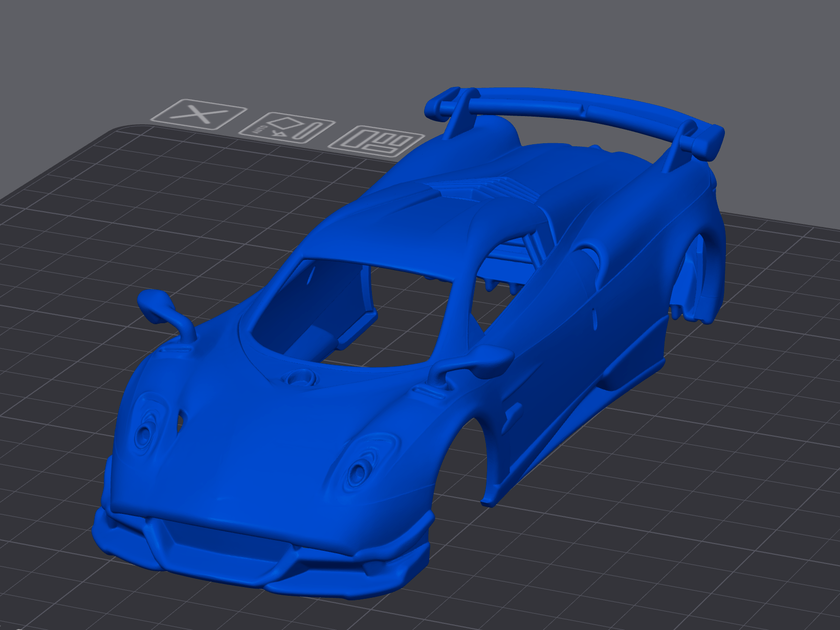Click the plate's X remove-objects icon
Screen dimensions: 840x630
[198, 115]
